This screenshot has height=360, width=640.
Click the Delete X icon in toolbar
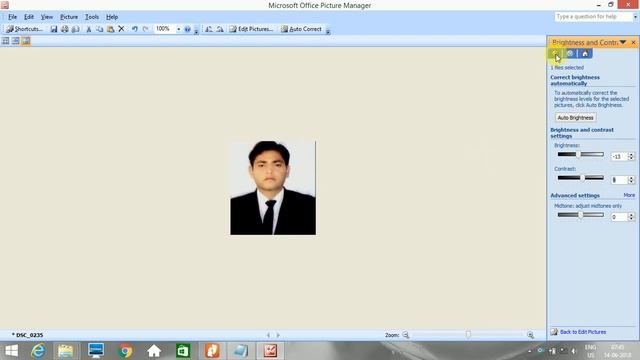click(x=121, y=29)
